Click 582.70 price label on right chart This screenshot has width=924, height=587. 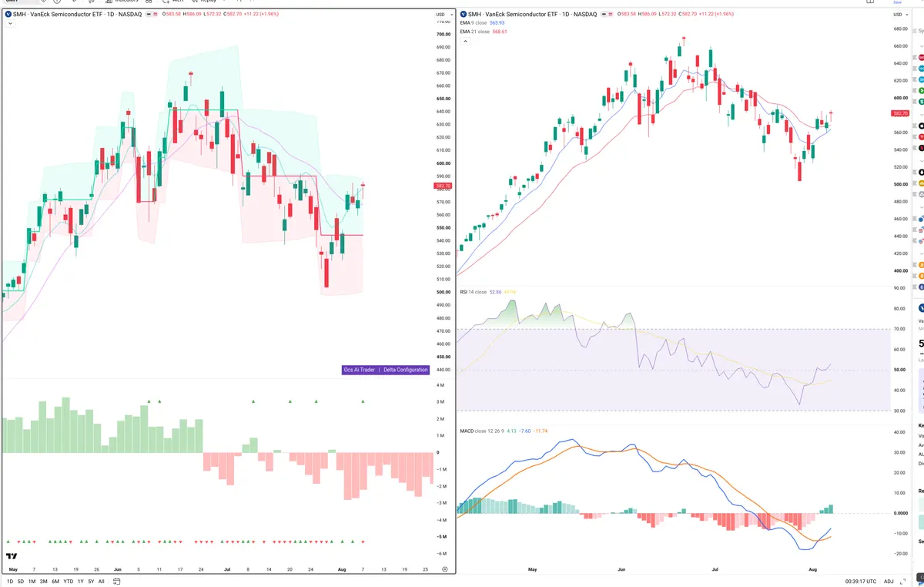(899, 113)
